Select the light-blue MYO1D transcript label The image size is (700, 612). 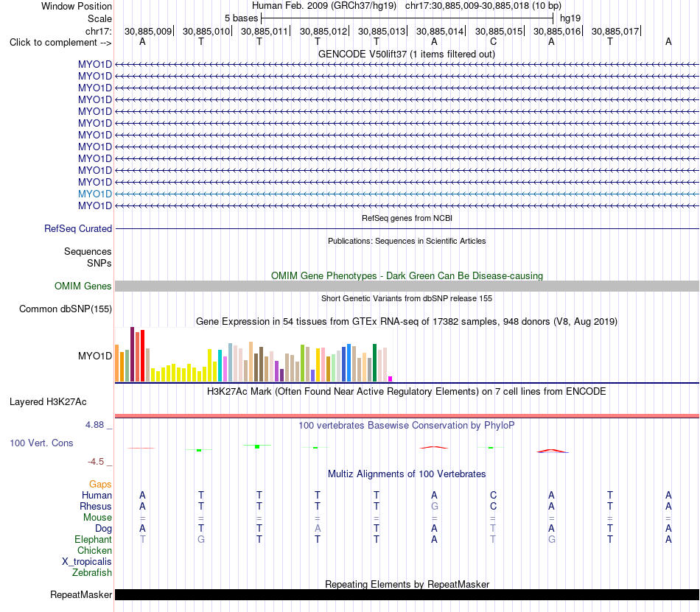[94, 194]
